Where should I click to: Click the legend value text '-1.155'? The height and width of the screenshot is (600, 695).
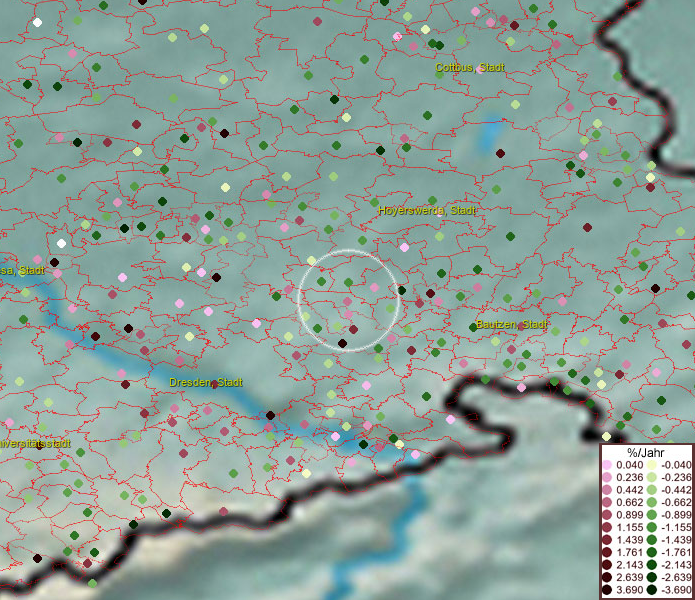click(x=676, y=527)
